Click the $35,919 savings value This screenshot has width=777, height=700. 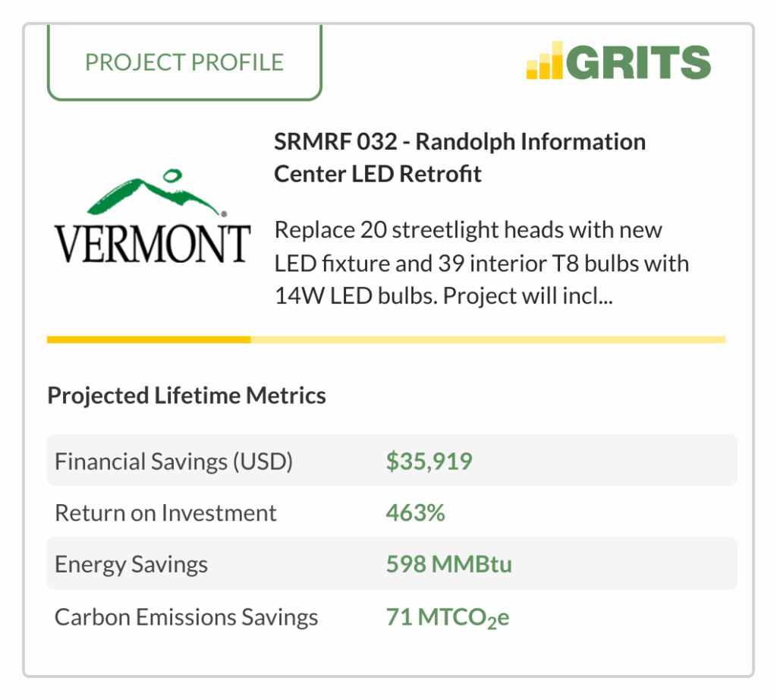coord(429,462)
